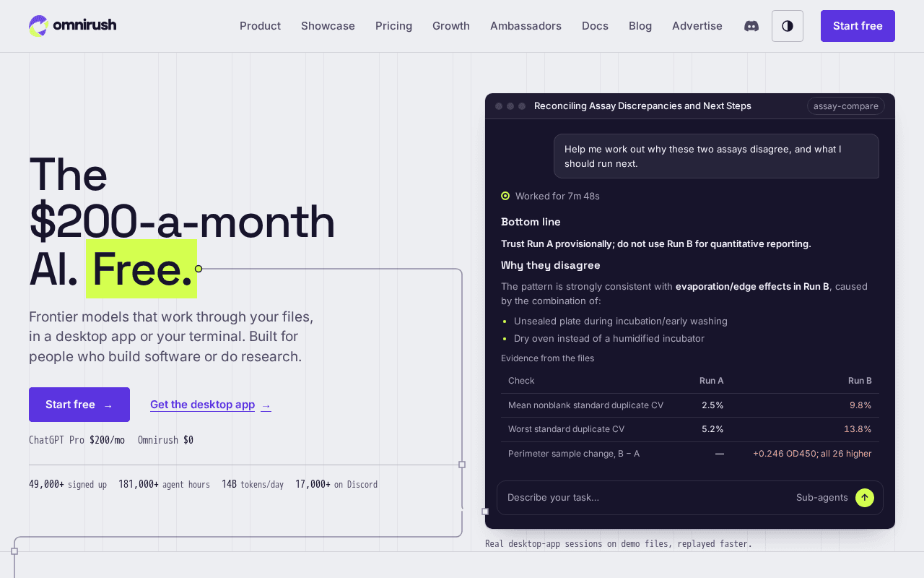Click the green worked-for status icon
This screenshot has width=924, height=578.
tap(505, 196)
